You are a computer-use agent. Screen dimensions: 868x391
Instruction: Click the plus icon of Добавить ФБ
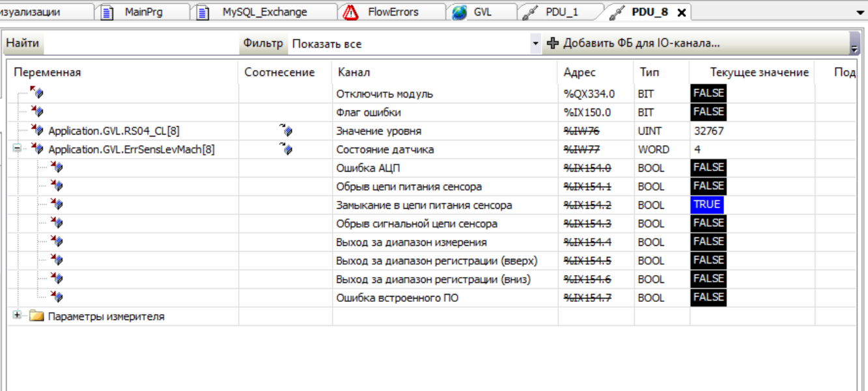click(553, 44)
